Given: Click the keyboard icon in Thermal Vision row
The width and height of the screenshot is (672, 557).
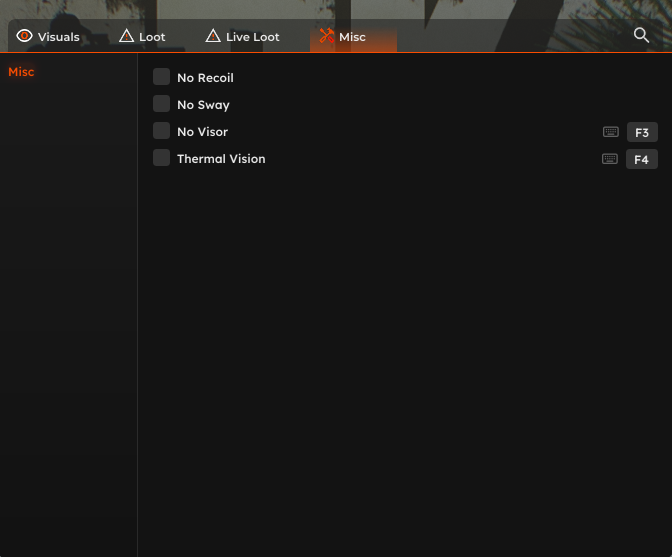Looking at the screenshot, I should pyautogui.click(x=610, y=159).
